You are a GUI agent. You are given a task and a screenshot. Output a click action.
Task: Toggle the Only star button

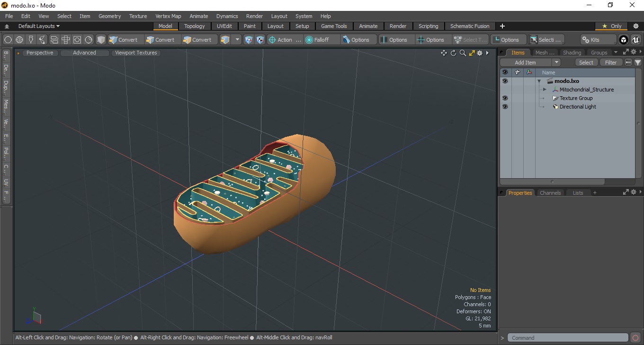611,26
